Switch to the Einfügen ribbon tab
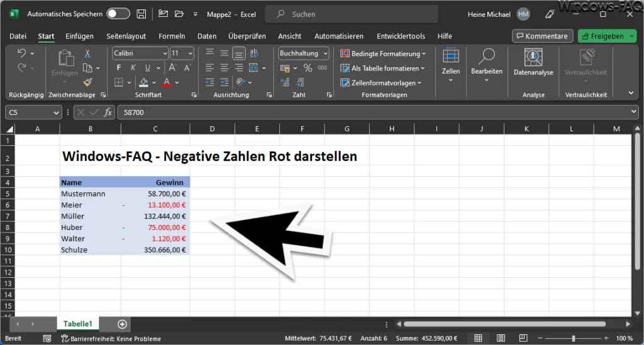 (79, 36)
